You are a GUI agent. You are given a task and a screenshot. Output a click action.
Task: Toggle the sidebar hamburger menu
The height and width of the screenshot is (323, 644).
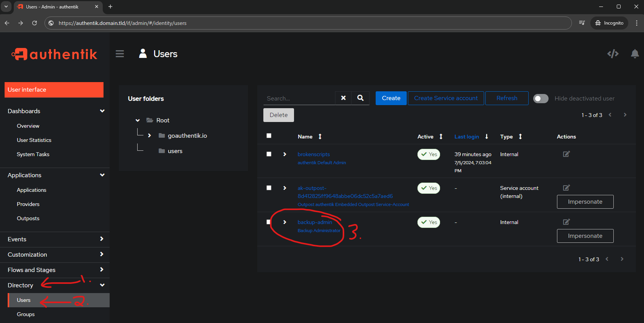click(x=120, y=54)
